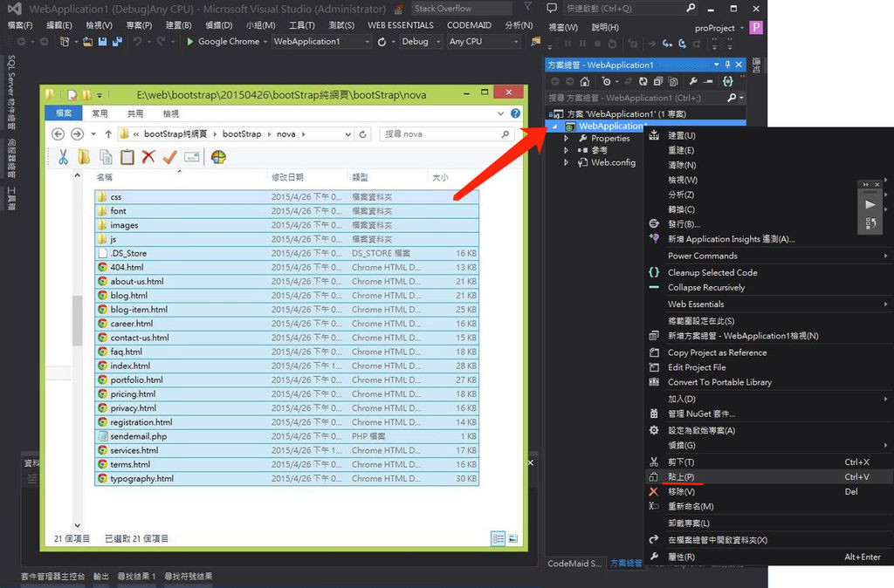Expand the Properties node in Solution Explorer
Viewport: 894px width, 588px height.
coord(567,139)
